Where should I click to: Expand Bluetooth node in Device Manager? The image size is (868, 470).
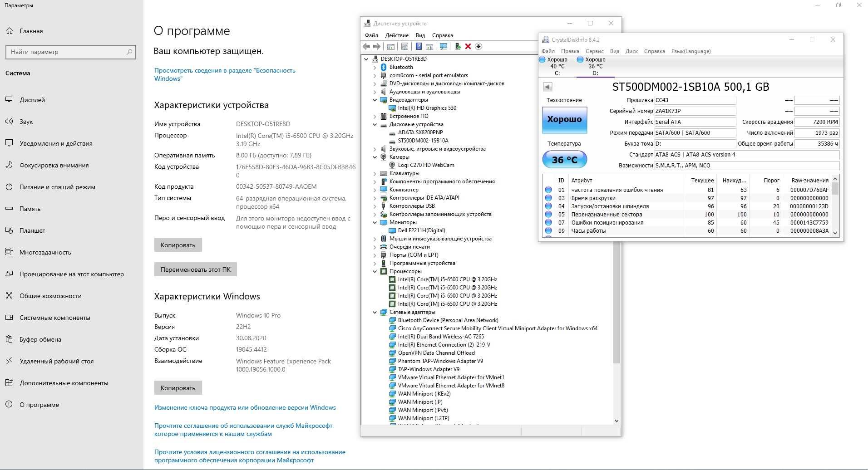pos(375,67)
